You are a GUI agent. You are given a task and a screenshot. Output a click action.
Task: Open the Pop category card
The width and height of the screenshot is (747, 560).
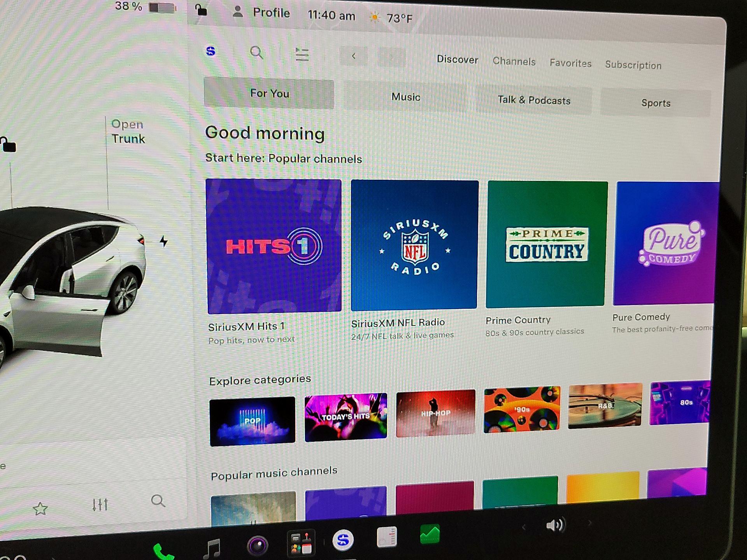coord(253,421)
